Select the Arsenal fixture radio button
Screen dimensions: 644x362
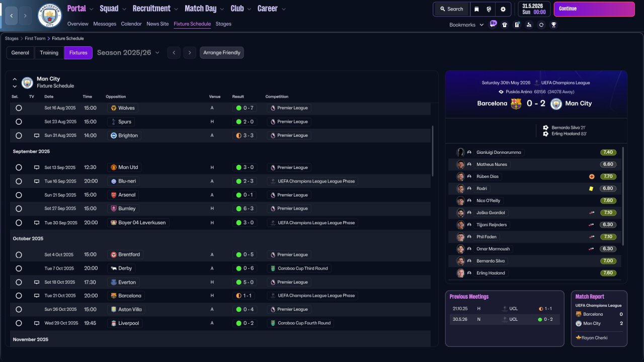tap(19, 195)
